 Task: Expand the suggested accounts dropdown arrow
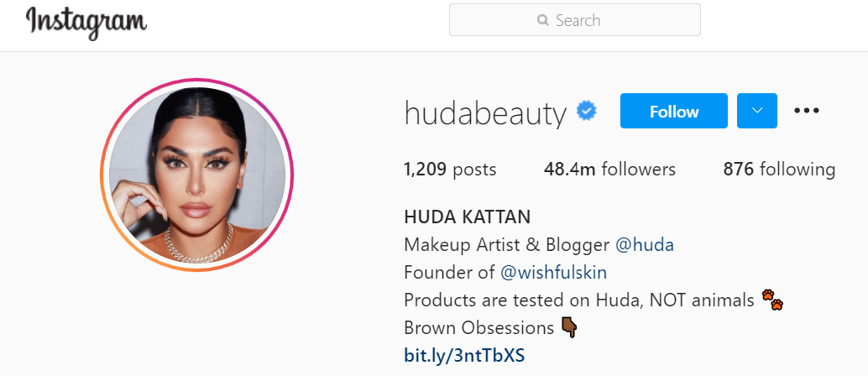pos(756,111)
